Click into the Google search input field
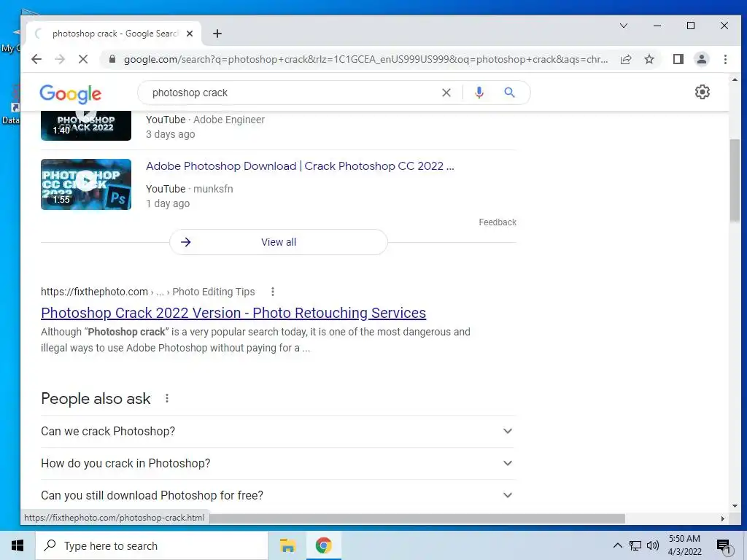This screenshot has width=747, height=560. (290, 93)
